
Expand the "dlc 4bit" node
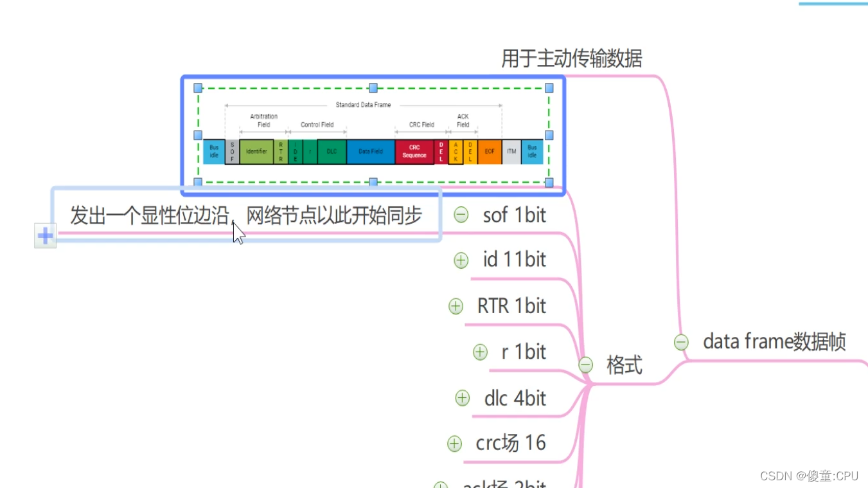462,398
